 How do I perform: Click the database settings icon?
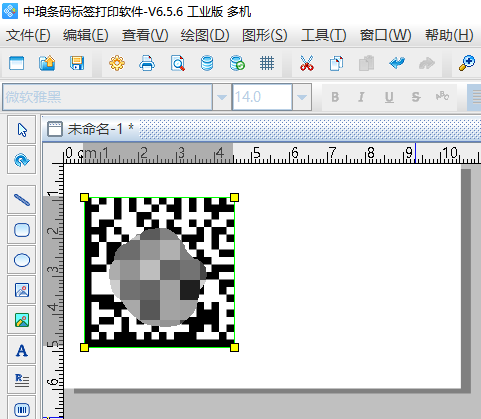pyautogui.click(x=207, y=63)
